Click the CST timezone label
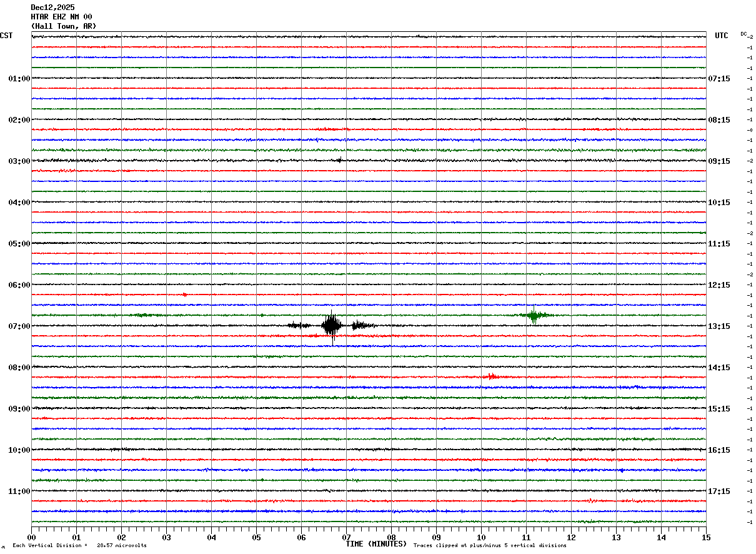Viewport: 756px width, 554px height. click(x=6, y=36)
